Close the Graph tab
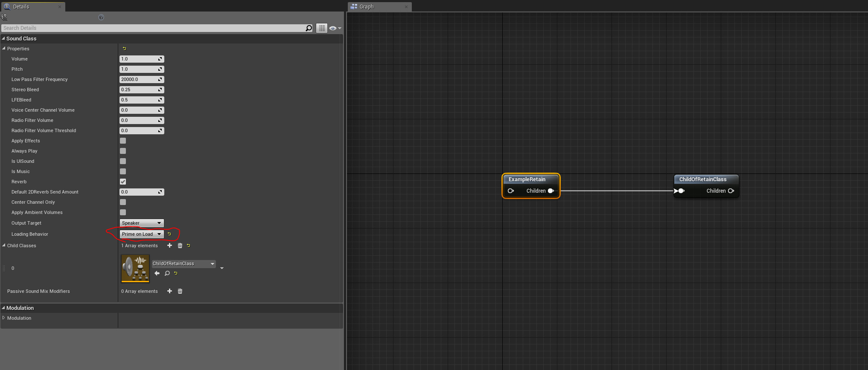This screenshot has height=370, width=868. click(406, 6)
